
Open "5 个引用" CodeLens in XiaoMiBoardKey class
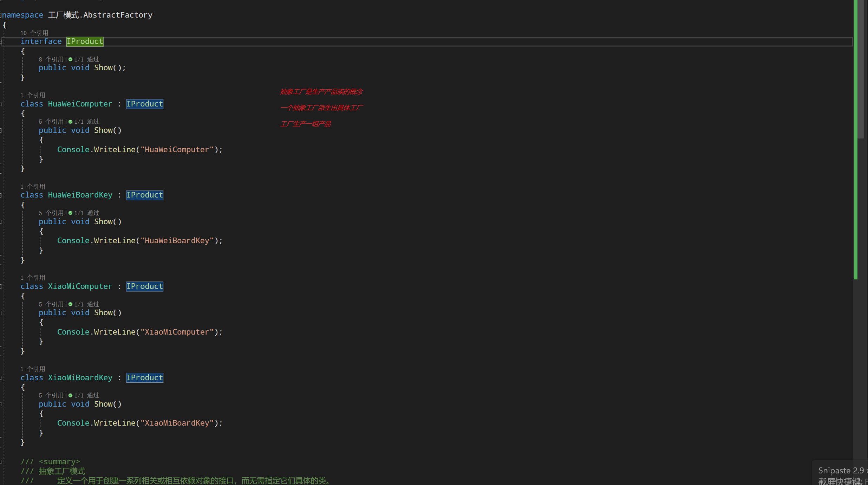[x=51, y=395]
